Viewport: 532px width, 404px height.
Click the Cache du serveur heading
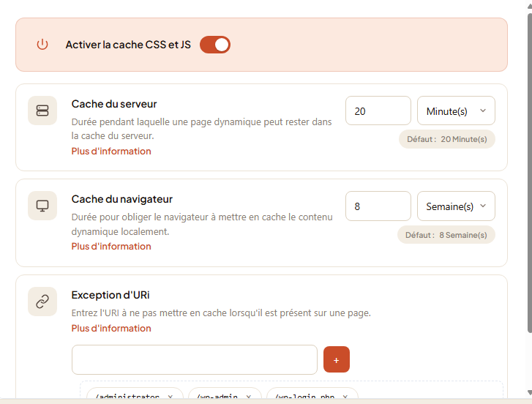[114, 104]
